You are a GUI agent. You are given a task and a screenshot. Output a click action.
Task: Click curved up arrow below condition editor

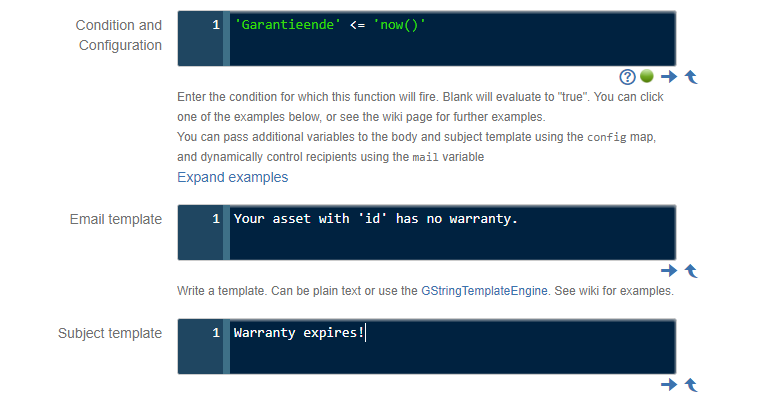pyautogui.click(x=691, y=77)
